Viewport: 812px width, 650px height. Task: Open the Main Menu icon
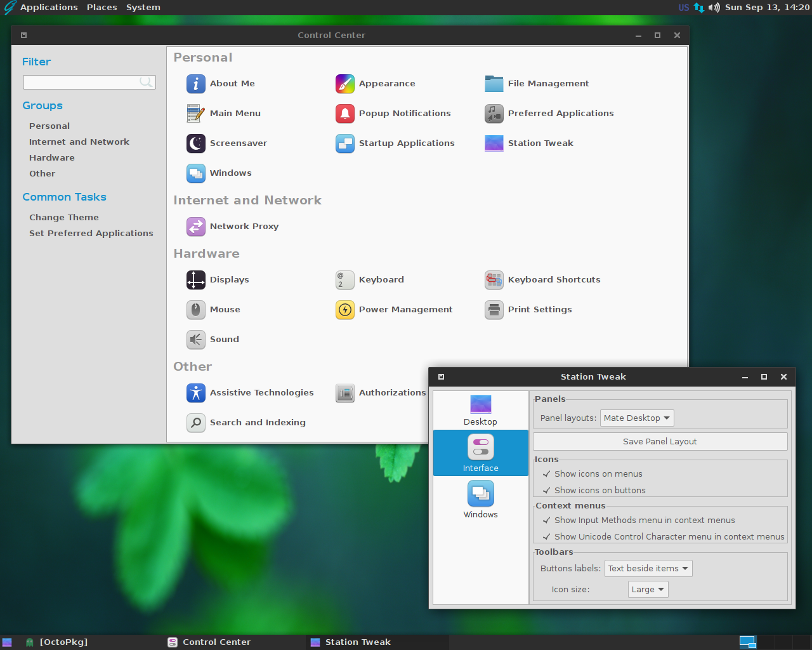click(x=196, y=114)
